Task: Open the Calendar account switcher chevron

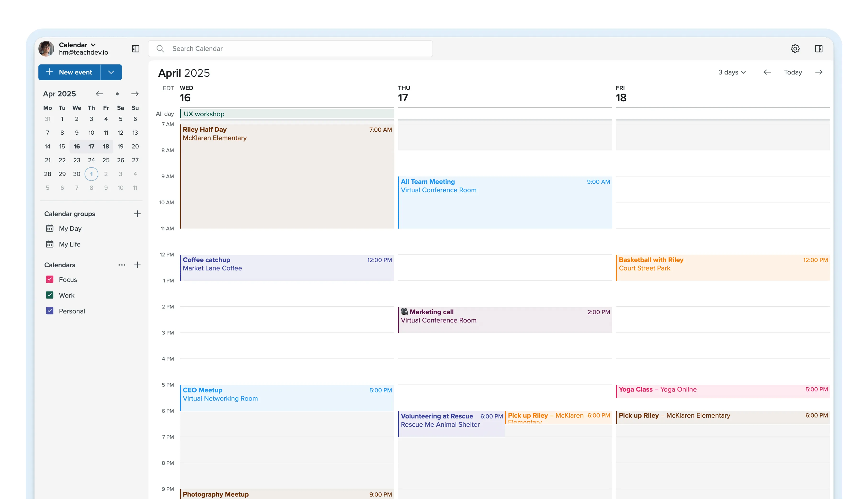Action: point(93,45)
